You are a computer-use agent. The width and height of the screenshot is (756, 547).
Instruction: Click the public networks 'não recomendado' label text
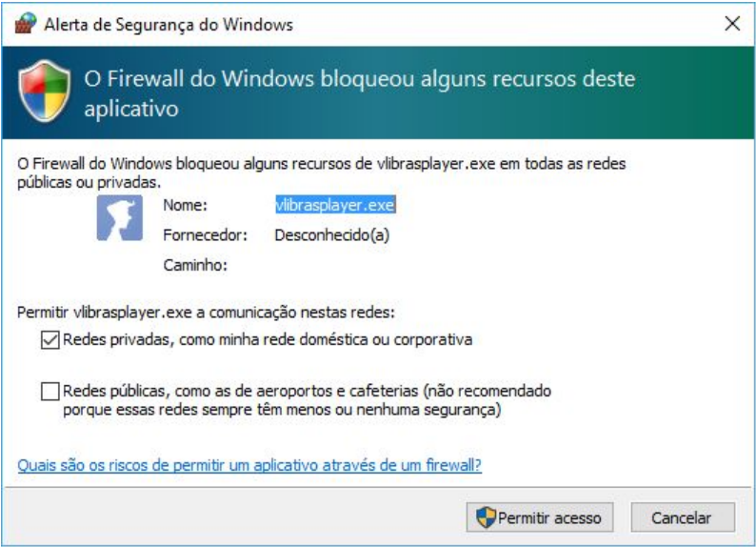pos(307,400)
